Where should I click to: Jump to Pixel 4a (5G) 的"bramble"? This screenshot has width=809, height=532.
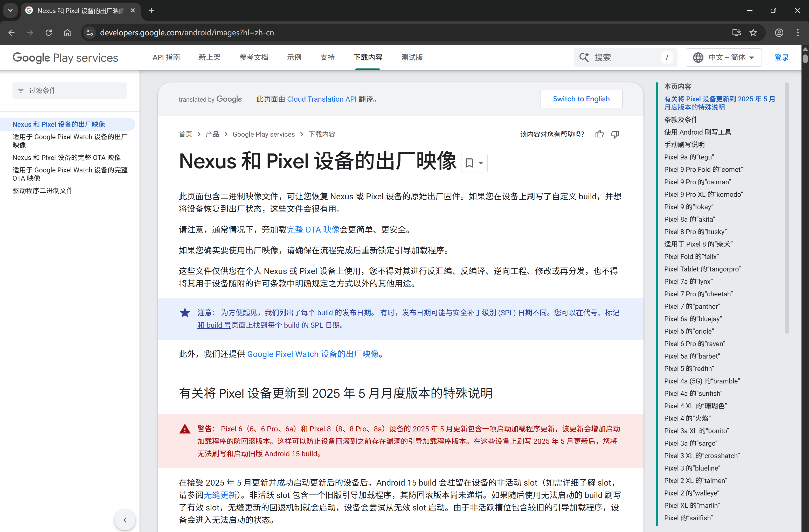702,381
